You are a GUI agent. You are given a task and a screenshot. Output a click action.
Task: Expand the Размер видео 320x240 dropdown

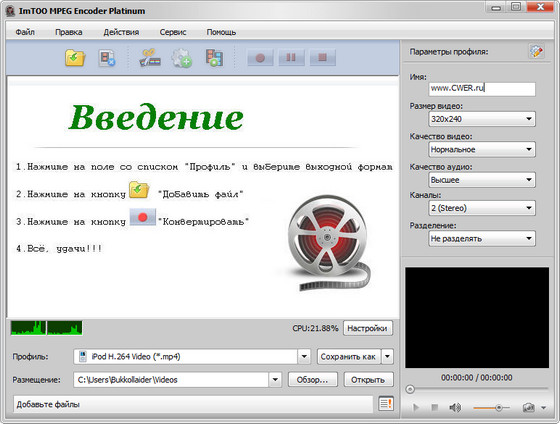tap(482, 119)
